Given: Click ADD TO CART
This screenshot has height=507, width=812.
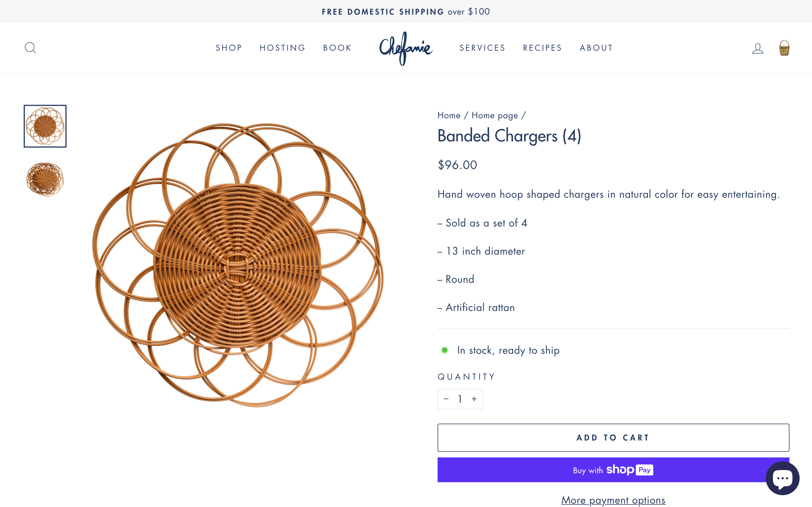Looking at the screenshot, I should [613, 437].
